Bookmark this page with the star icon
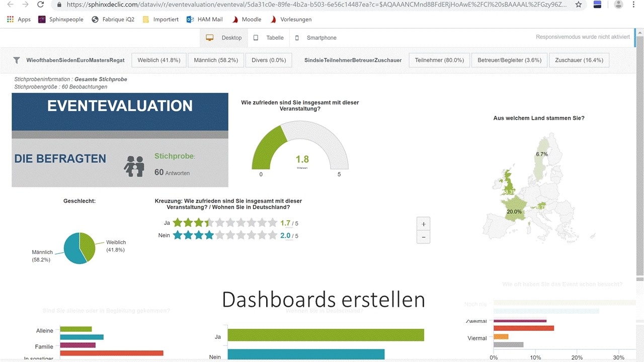This screenshot has height=362, width=644. tap(579, 5)
